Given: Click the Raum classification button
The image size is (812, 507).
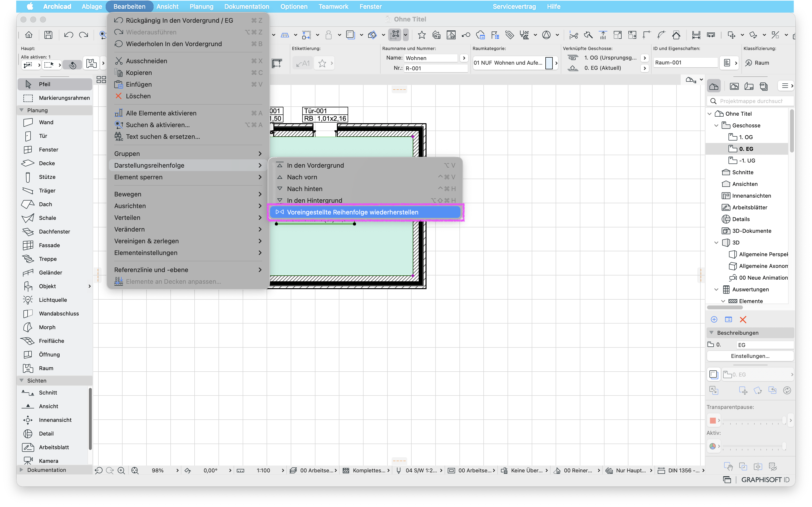Looking at the screenshot, I should coord(757,63).
